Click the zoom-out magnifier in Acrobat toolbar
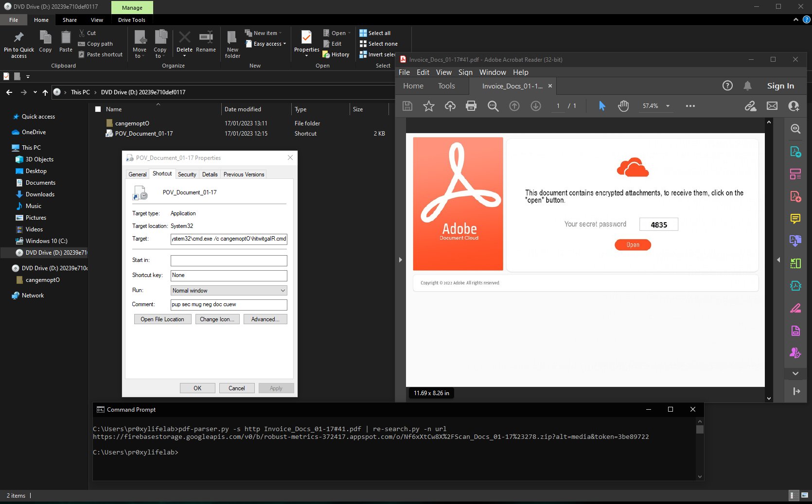 point(493,106)
